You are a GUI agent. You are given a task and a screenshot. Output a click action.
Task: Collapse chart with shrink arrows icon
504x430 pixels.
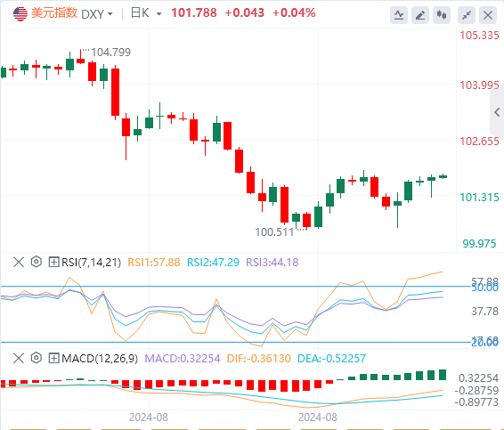click(467, 15)
